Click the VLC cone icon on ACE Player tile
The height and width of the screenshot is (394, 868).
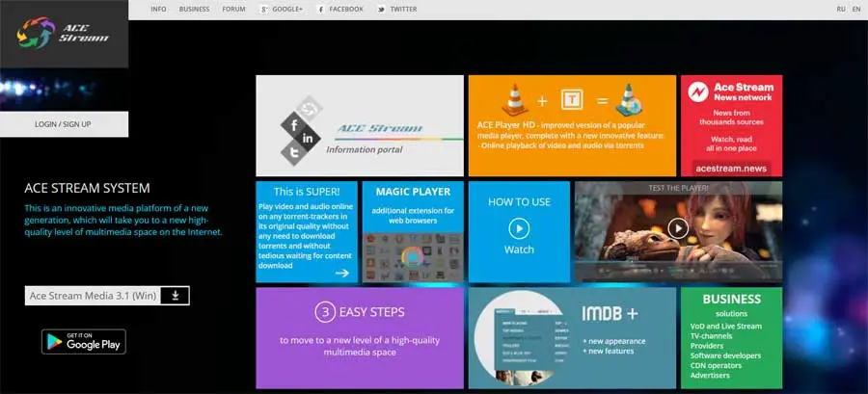click(515, 100)
